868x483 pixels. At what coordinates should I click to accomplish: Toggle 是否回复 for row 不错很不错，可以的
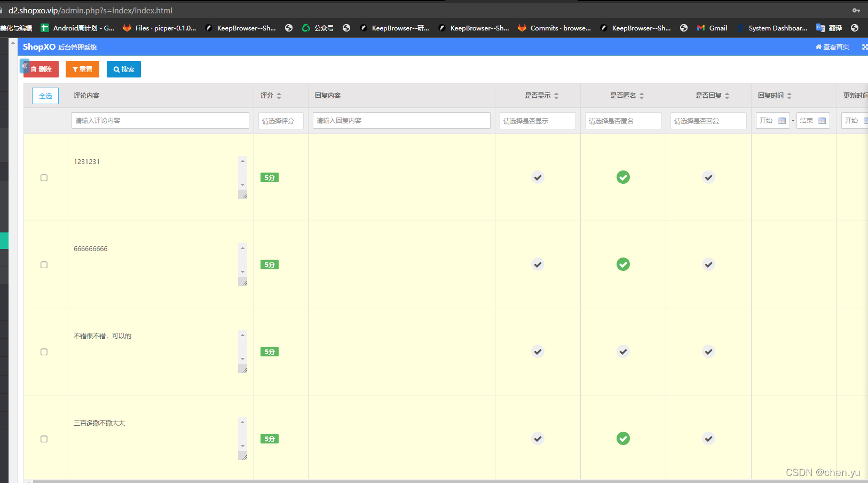click(x=708, y=352)
